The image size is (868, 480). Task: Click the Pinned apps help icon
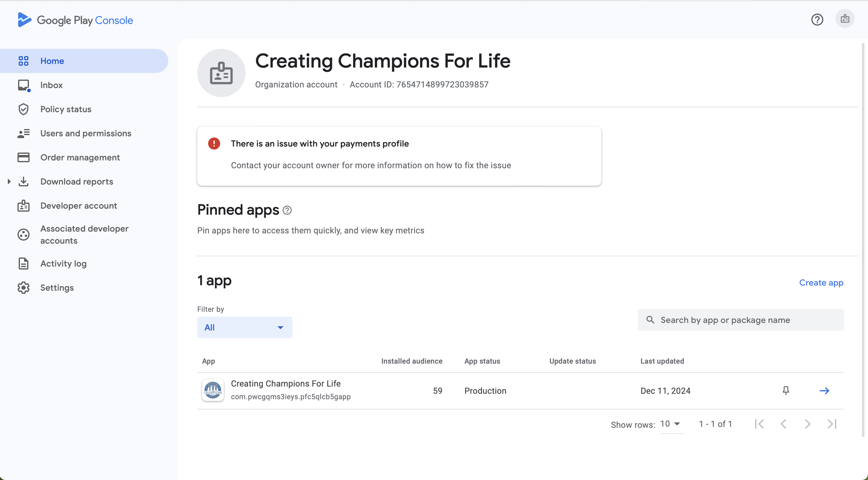pyautogui.click(x=287, y=210)
